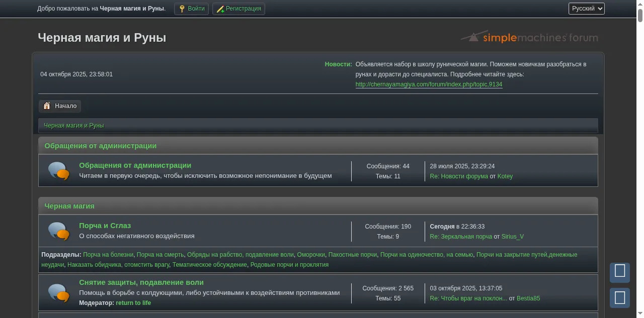
Task: Click the board icon for Снятие защиты, подавление воли
Action: click(x=59, y=293)
